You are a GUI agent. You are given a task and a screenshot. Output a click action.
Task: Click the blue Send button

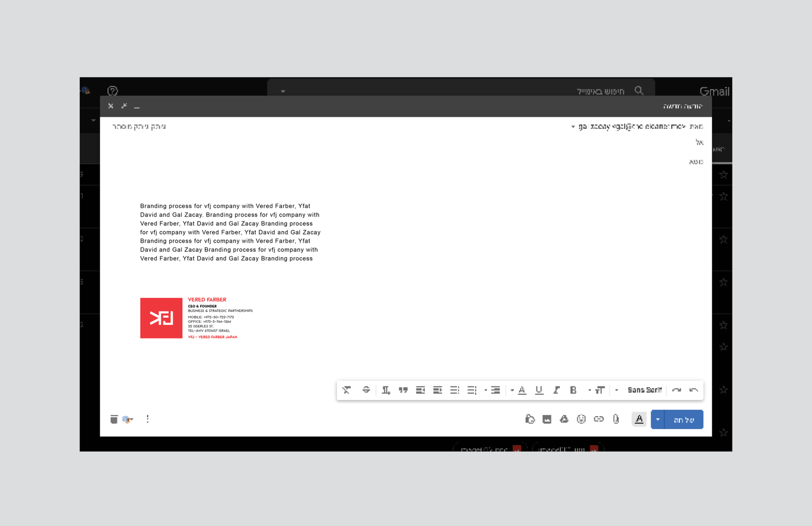[x=684, y=419]
